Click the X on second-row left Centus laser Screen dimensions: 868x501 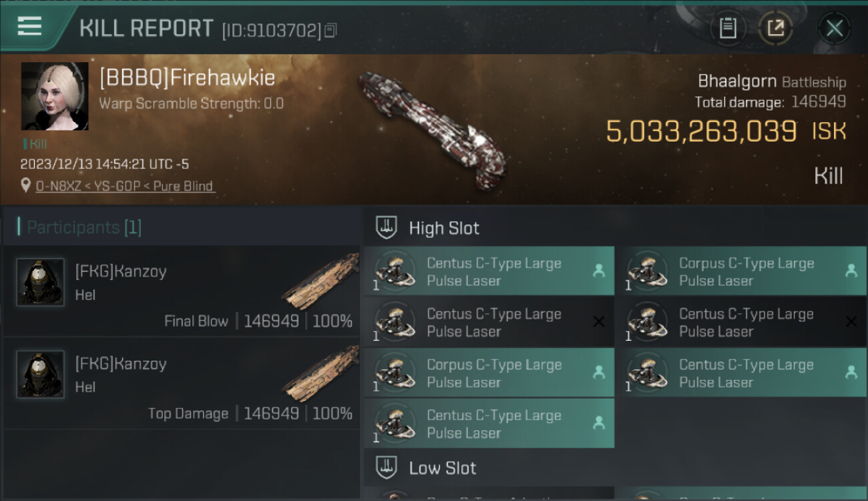point(599,322)
